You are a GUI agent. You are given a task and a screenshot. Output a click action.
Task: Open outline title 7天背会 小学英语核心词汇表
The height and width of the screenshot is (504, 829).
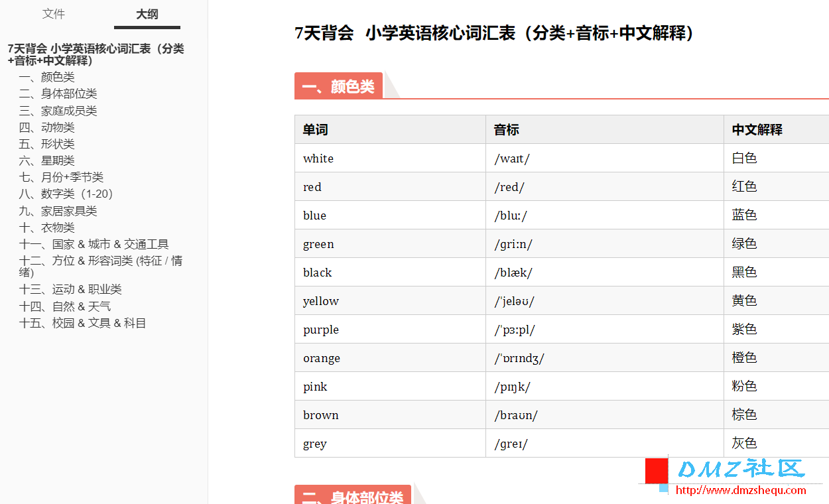point(96,54)
